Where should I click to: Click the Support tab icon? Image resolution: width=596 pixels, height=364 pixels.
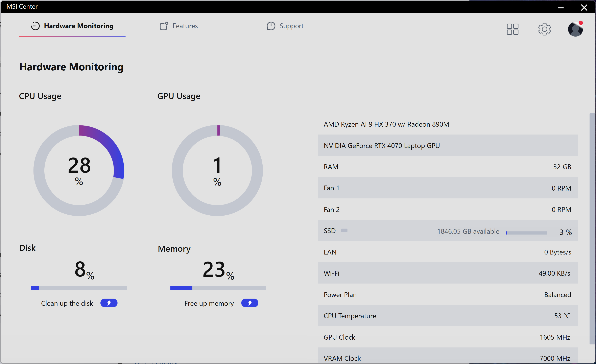(x=271, y=26)
